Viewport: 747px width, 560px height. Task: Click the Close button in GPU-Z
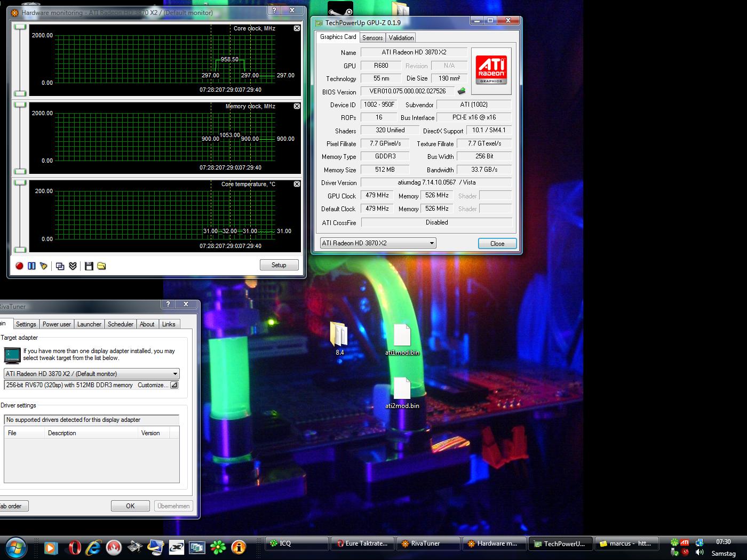(497, 244)
